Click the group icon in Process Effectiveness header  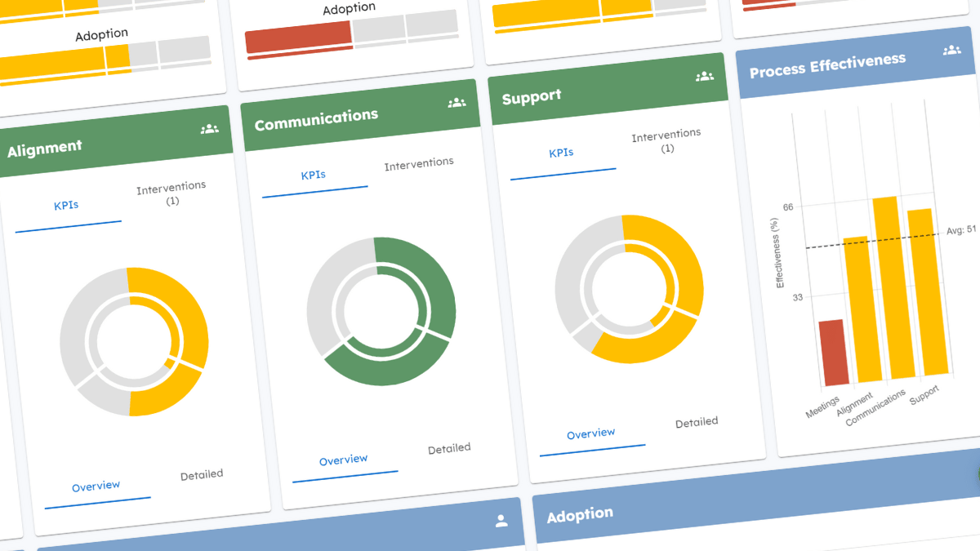point(951,51)
